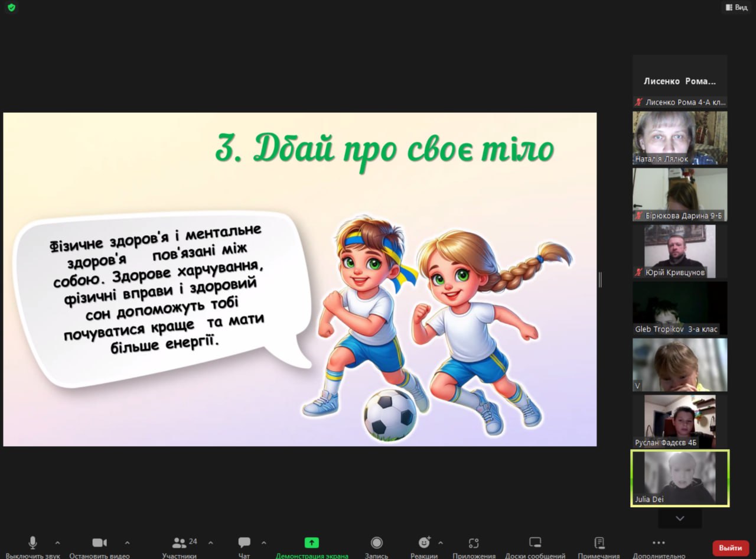
Task: Expand video options arrow beside camera
Action: click(127, 542)
